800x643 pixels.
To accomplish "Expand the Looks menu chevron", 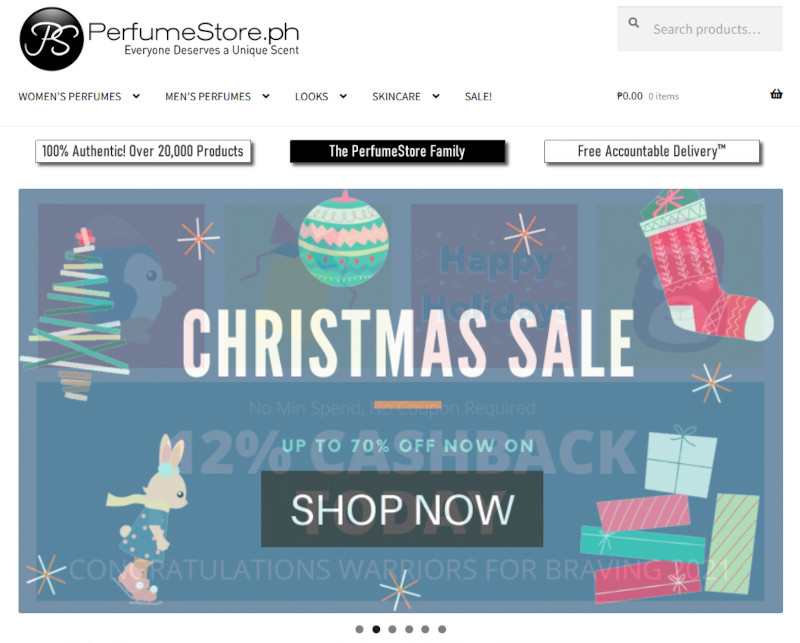I will (343, 96).
